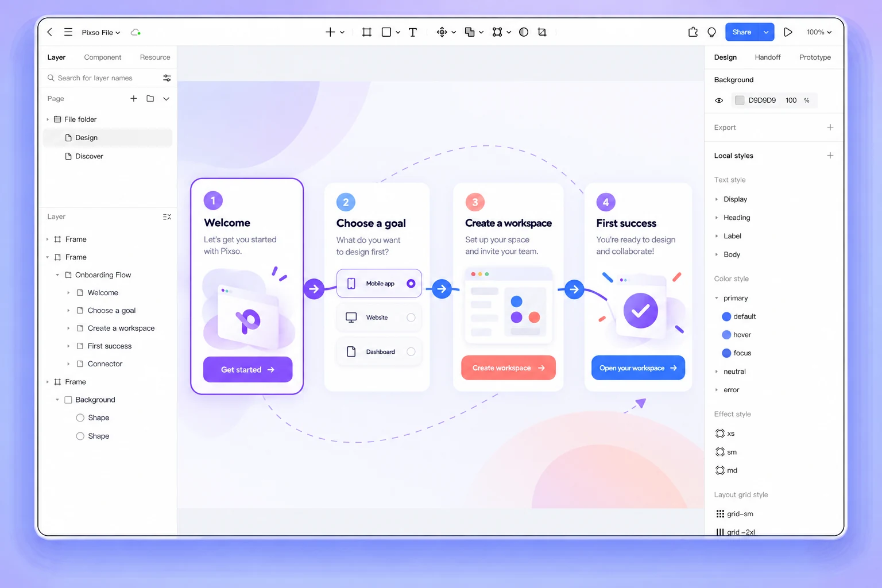Open the comments bubble icon

click(x=712, y=32)
